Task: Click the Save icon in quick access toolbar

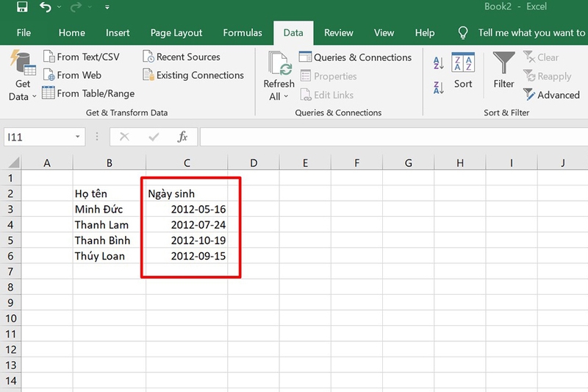Action: (23, 7)
